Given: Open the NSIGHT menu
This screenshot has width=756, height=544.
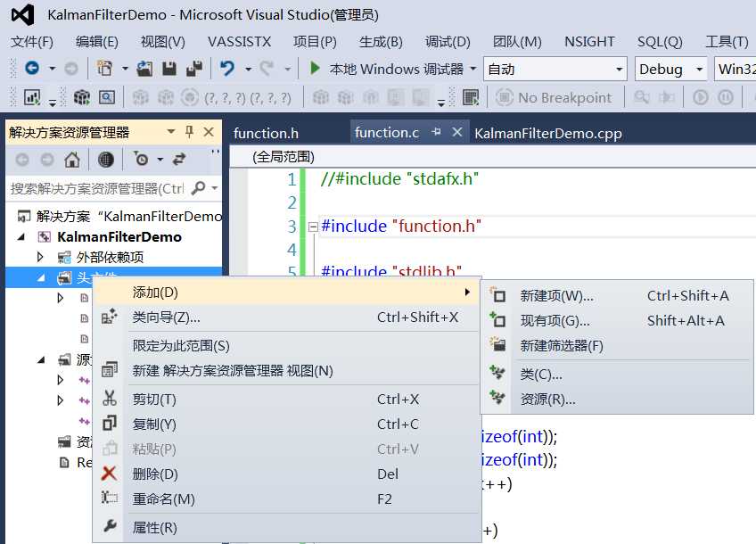Looking at the screenshot, I should point(589,42).
